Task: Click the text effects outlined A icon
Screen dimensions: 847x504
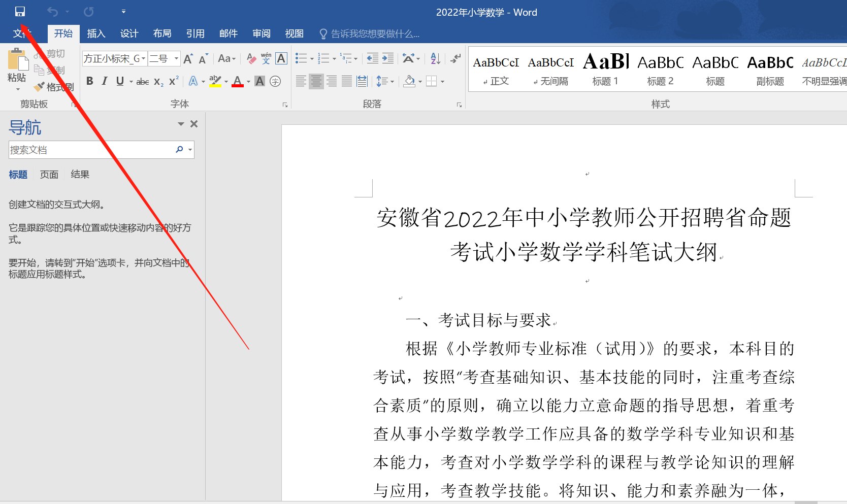Action: (193, 81)
